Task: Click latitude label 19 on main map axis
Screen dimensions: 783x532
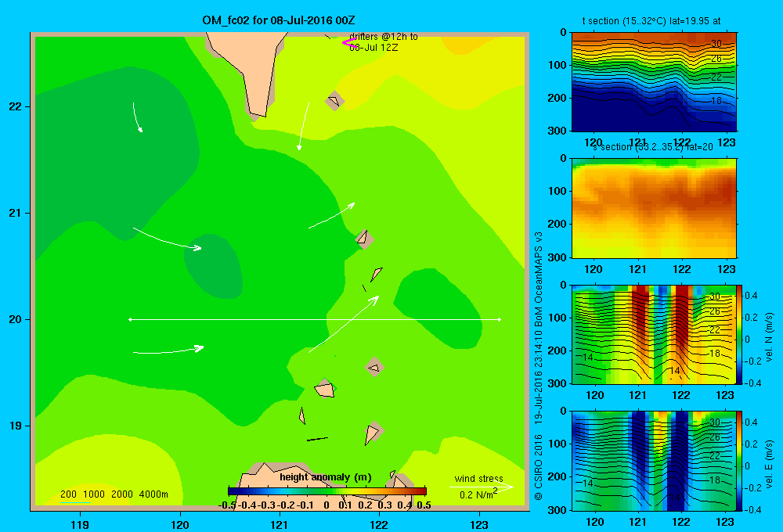Action: pos(16,426)
